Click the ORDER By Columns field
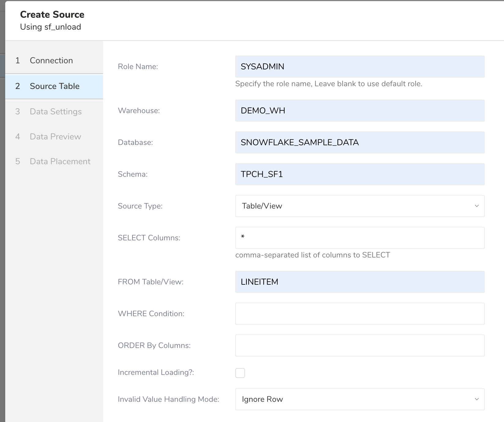Screen dimensions: 504x422 pos(360,346)
